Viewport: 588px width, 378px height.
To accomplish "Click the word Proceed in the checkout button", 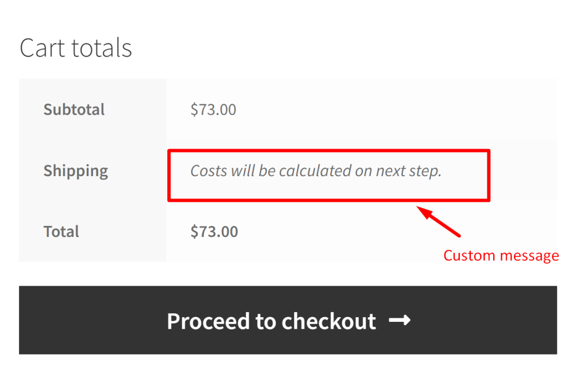I will point(208,321).
